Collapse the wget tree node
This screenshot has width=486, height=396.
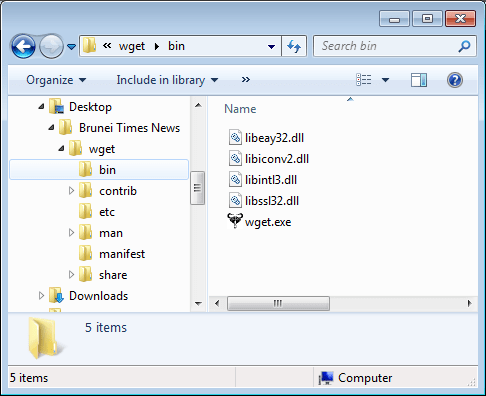[61, 148]
